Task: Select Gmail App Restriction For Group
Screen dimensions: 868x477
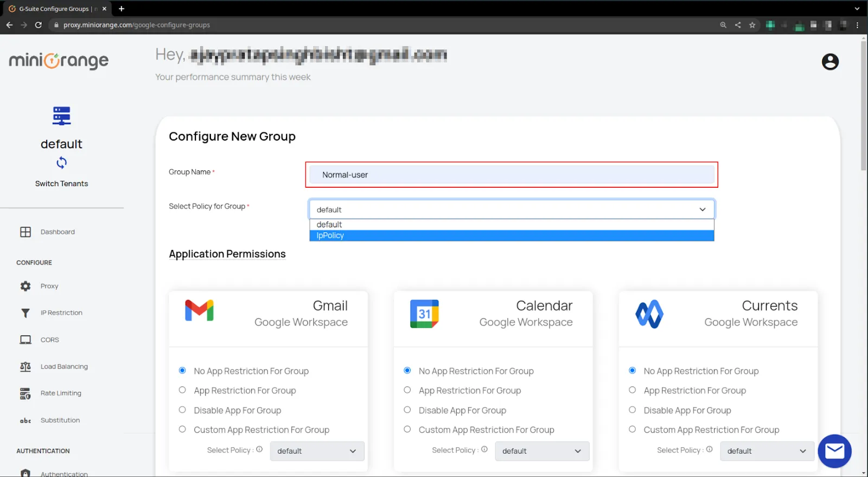Action: [x=182, y=390]
